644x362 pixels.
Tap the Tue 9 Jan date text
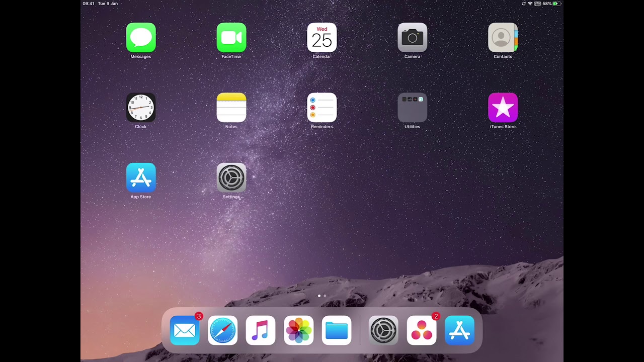pos(108,4)
